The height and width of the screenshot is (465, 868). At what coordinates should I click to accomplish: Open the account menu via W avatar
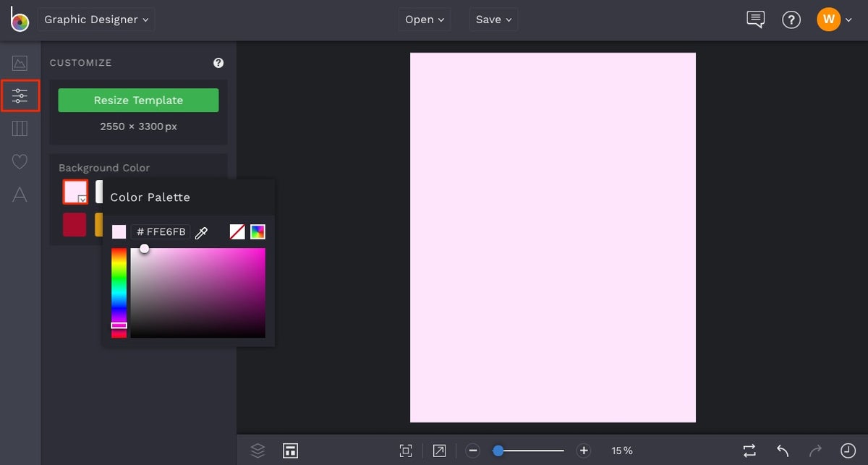click(x=829, y=19)
